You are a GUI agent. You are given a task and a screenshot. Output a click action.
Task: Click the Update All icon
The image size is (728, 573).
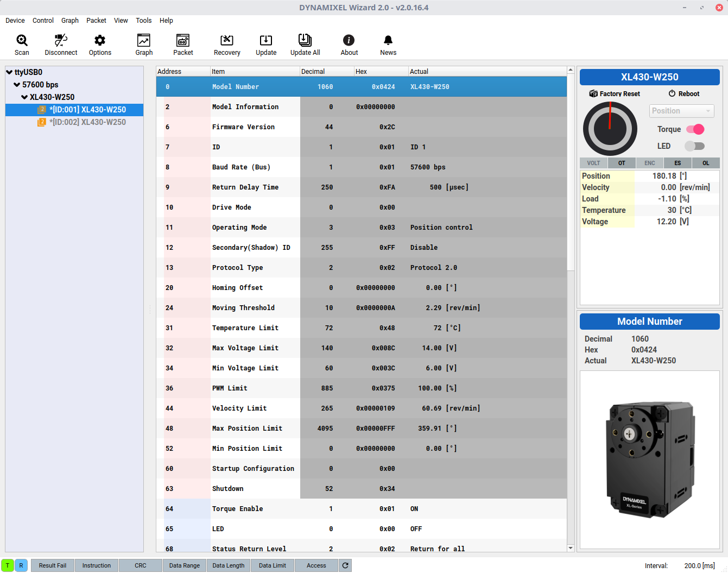(x=305, y=40)
